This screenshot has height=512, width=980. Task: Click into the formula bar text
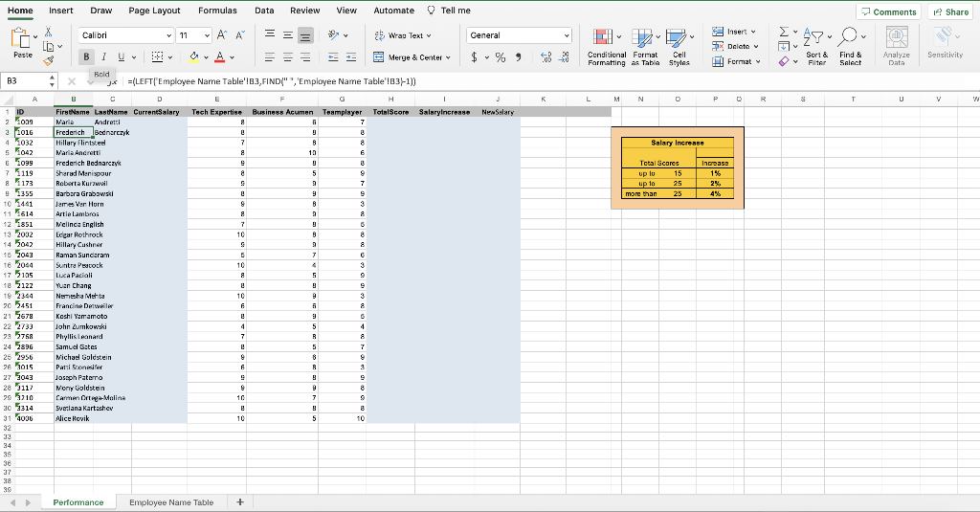click(272, 81)
